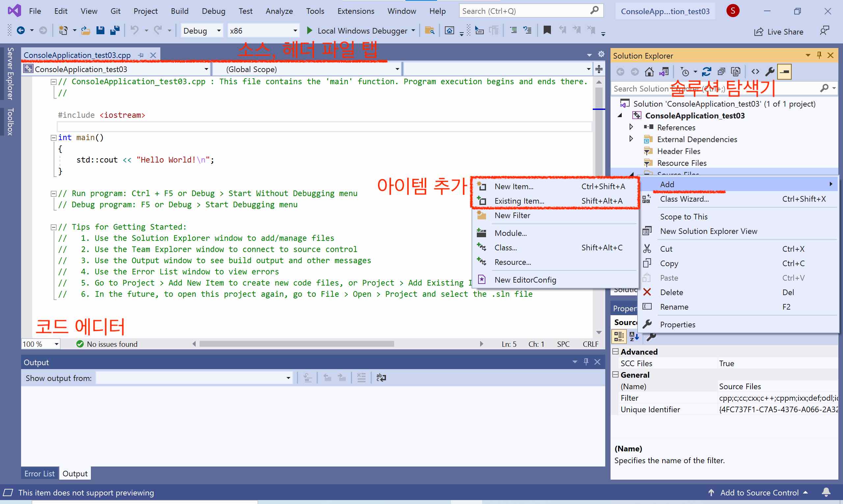The image size is (843, 504).
Task: Expand the References node
Action: click(631, 127)
